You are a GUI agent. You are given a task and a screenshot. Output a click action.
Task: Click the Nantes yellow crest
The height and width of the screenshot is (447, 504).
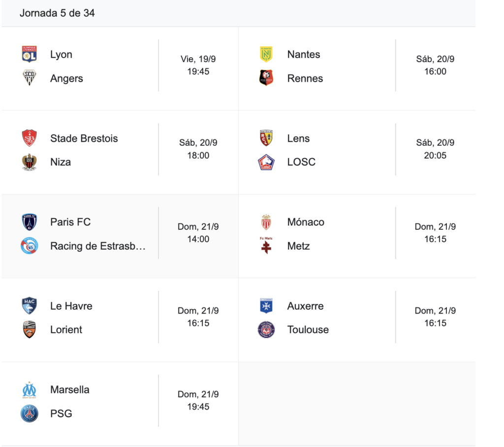click(x=266, y=54)
